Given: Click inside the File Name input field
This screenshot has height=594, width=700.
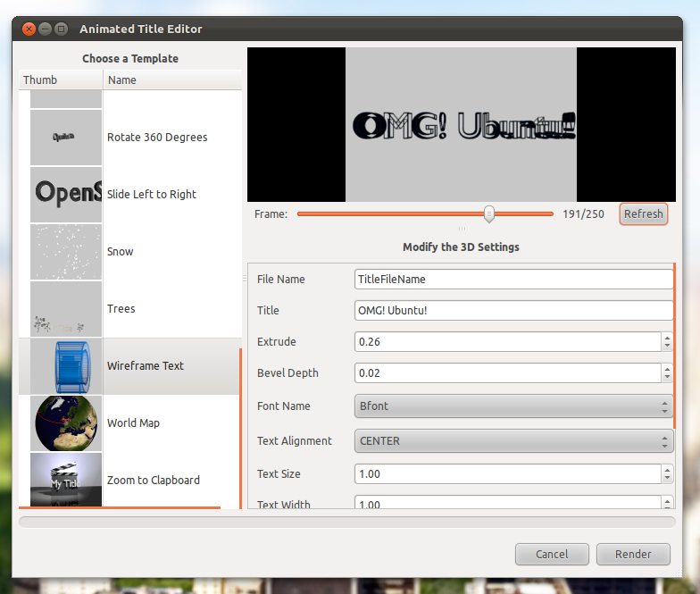Looking at the screenshot, I should click(x=513, y=279).
